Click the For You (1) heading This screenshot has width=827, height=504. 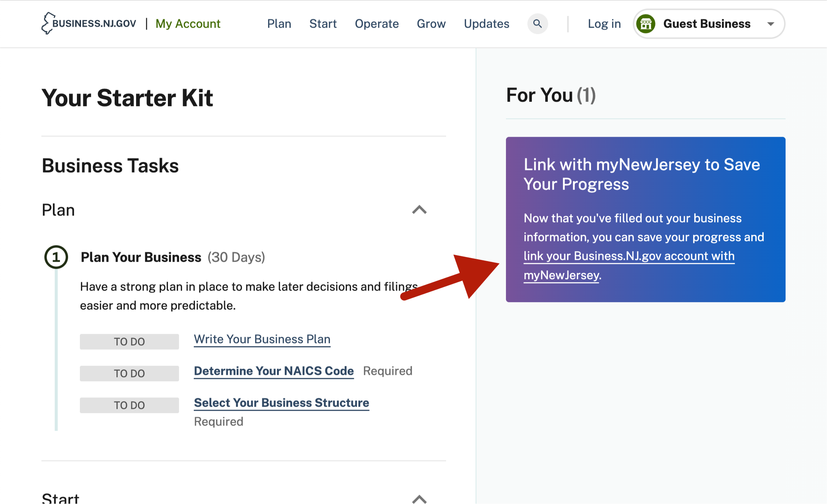click(551, 95)
